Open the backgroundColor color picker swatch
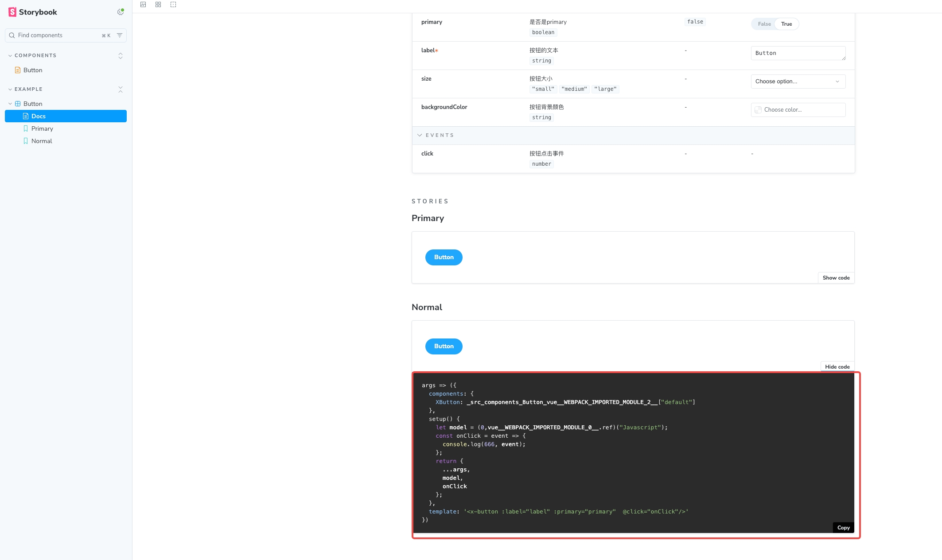942x560 pixels. tap(758, 110)
